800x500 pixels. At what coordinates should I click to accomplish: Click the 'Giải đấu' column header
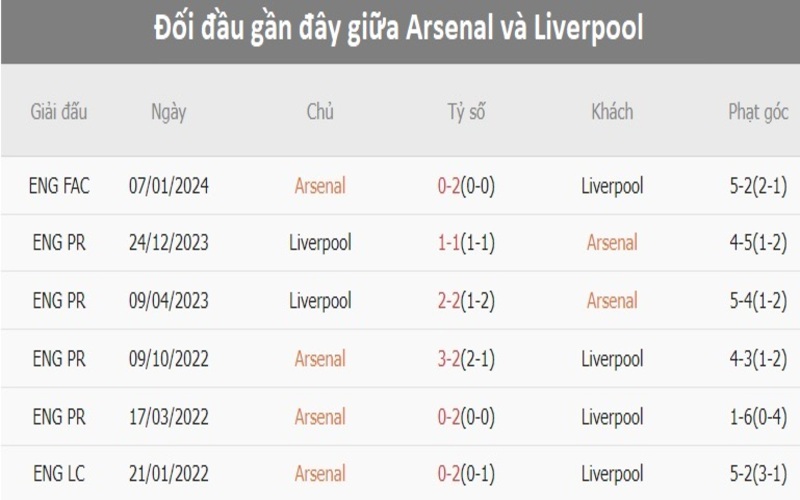59,112
